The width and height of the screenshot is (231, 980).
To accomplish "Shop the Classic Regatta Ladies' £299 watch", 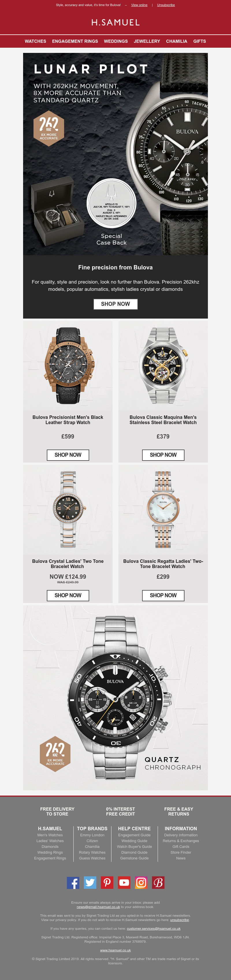I will pyautogui.click(x=163, y=596).
